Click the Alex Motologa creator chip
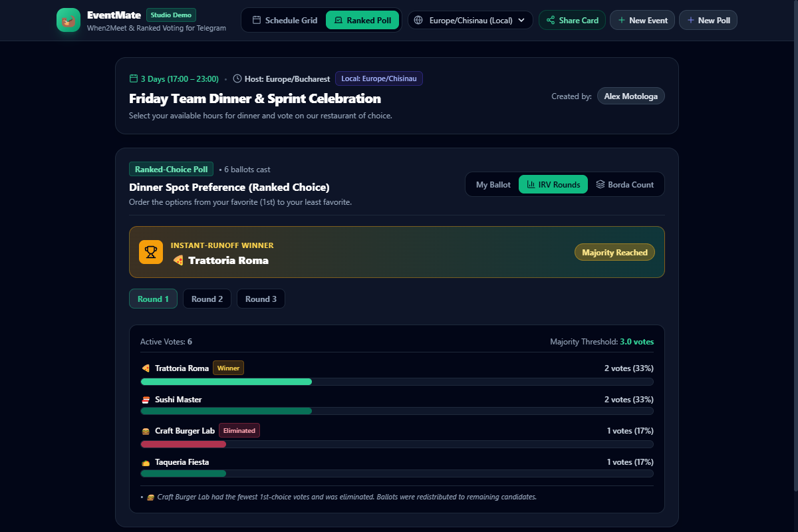This screenshot has height=532, width=798. (x=630, y=96)
